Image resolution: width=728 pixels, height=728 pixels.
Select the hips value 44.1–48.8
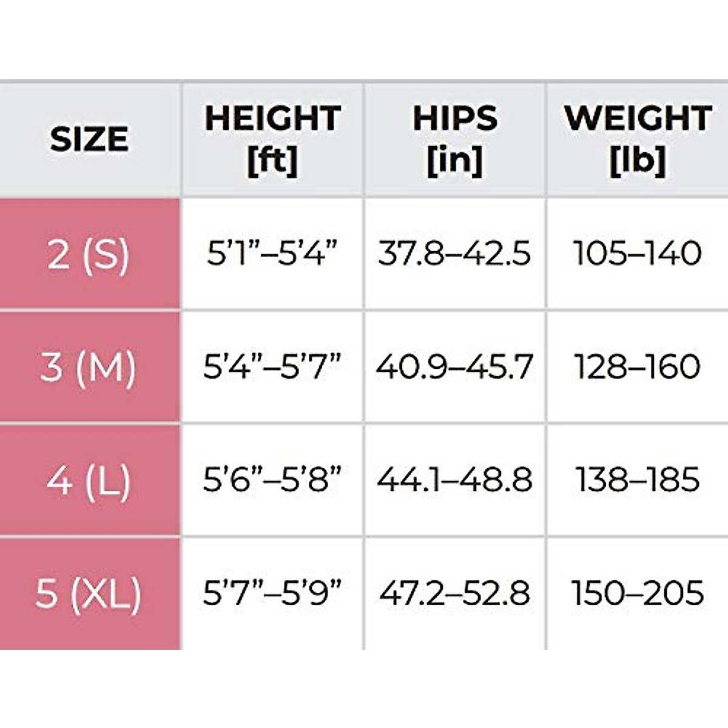[x=454, y=480]
